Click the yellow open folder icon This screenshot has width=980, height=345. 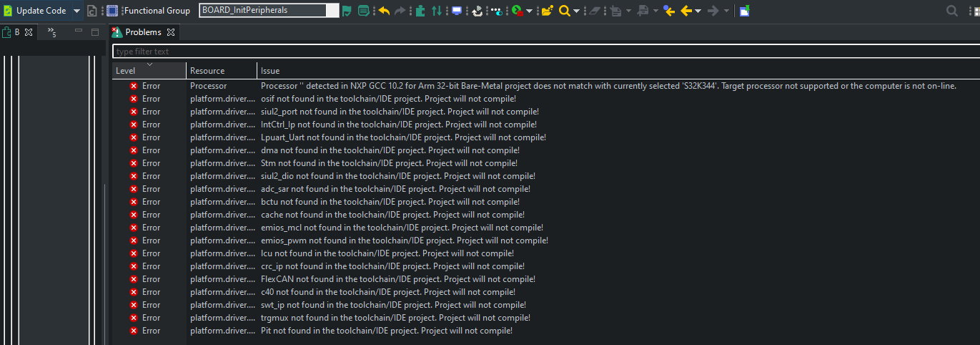[x=548, y=11]
